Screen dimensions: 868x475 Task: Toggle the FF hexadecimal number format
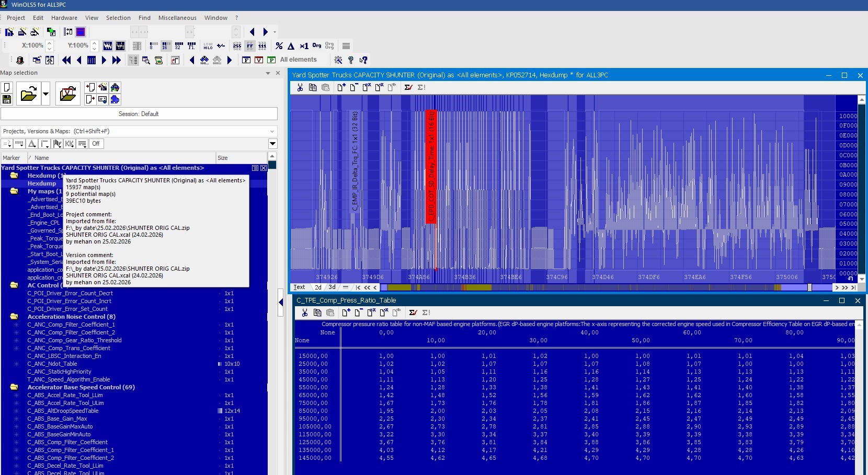point(250,46)
